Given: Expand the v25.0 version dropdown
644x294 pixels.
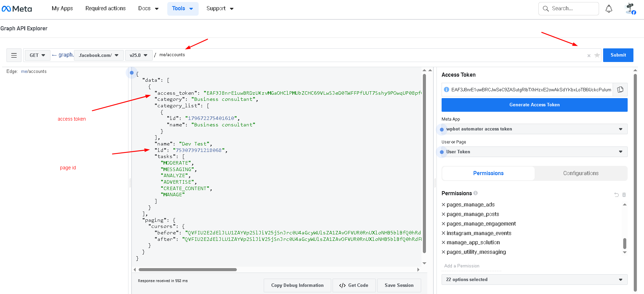Looking at the screenshot, I should [138, 55].
